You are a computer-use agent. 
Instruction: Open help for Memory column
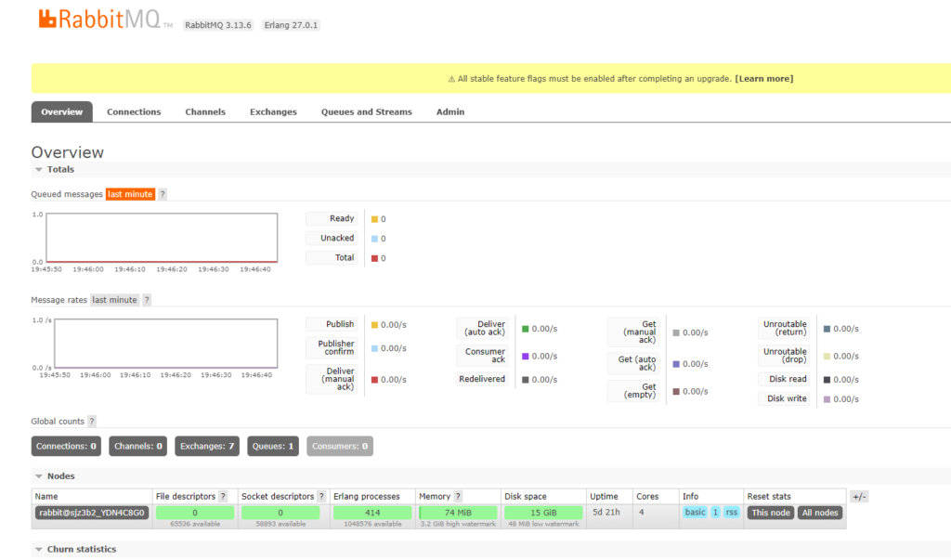[458, 496]
